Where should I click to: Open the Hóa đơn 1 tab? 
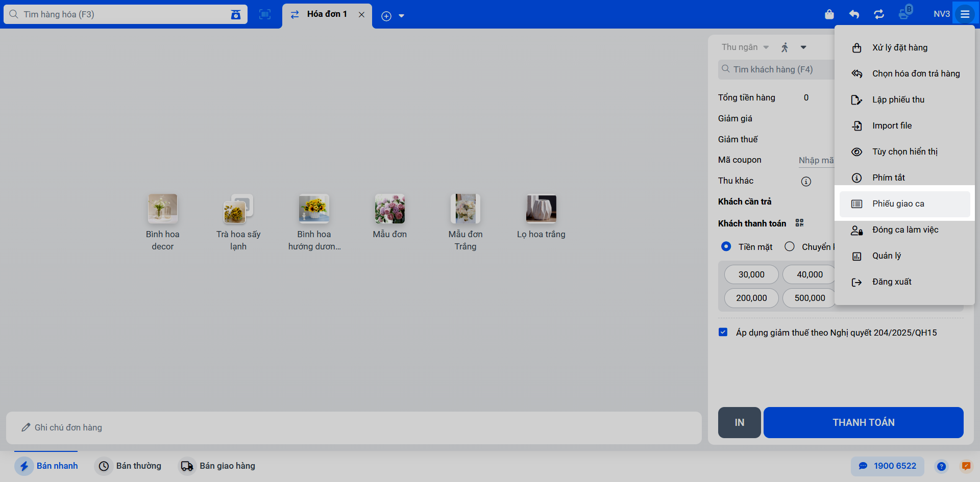click(x=327, y=14)
